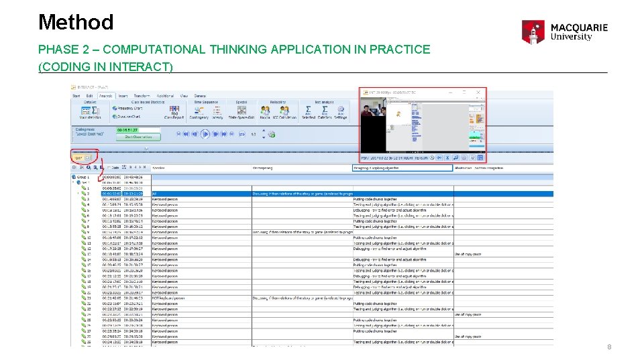Step one frame forward
This screenshot has width=644, height=362.
pos(215,134)
